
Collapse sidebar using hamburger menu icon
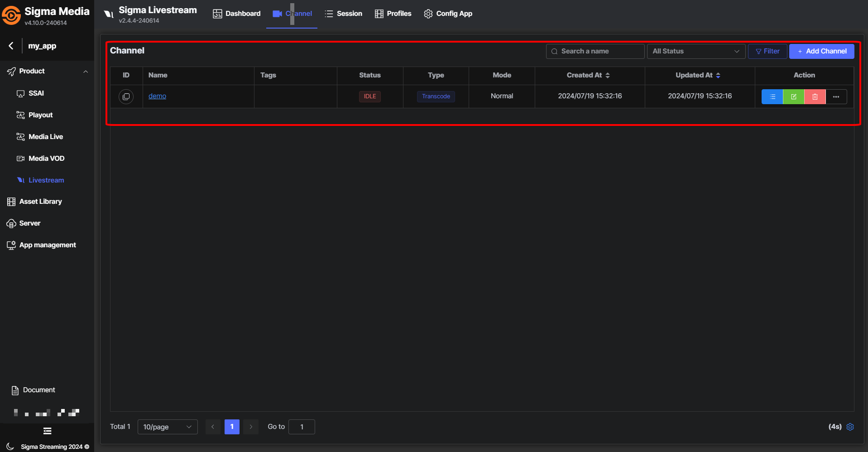(47, 431)
